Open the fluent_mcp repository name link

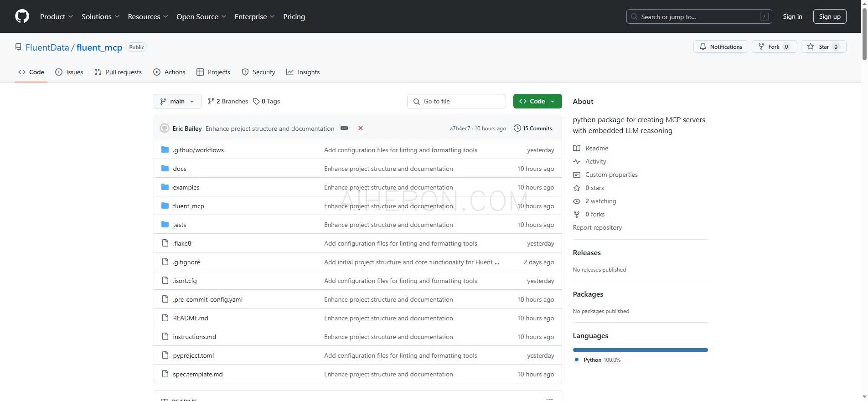tap(99, 47)
